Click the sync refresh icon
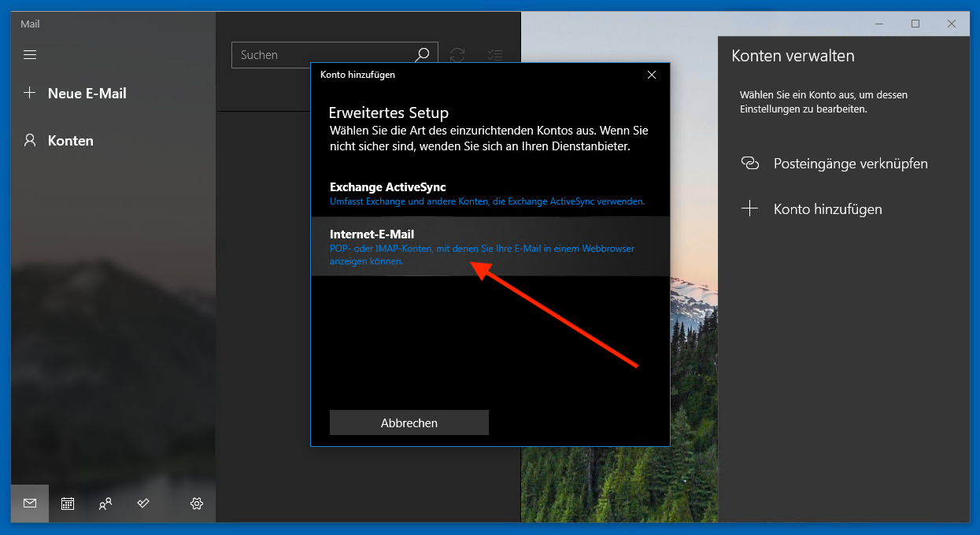Screen dimensions: 980x535 (x=457, y=55)
